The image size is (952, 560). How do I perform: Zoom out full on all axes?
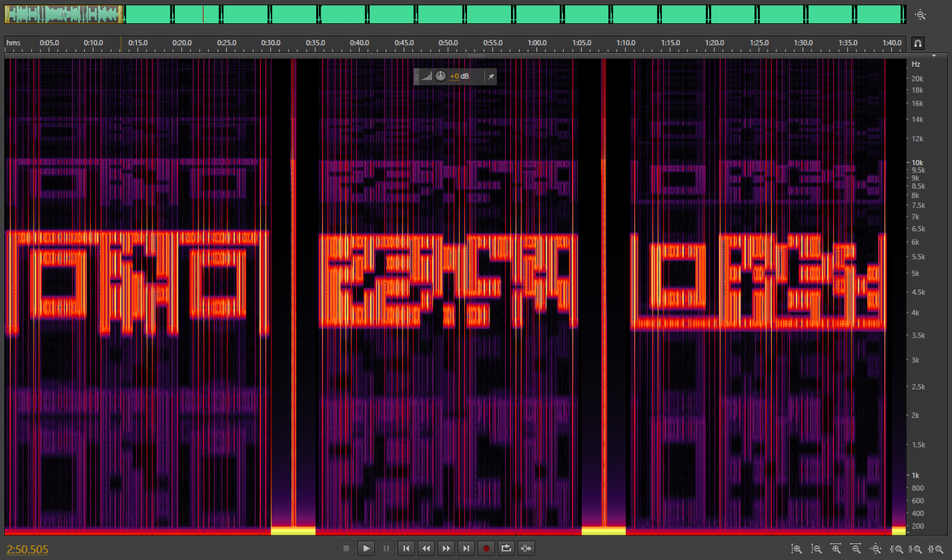click(877, 549)
